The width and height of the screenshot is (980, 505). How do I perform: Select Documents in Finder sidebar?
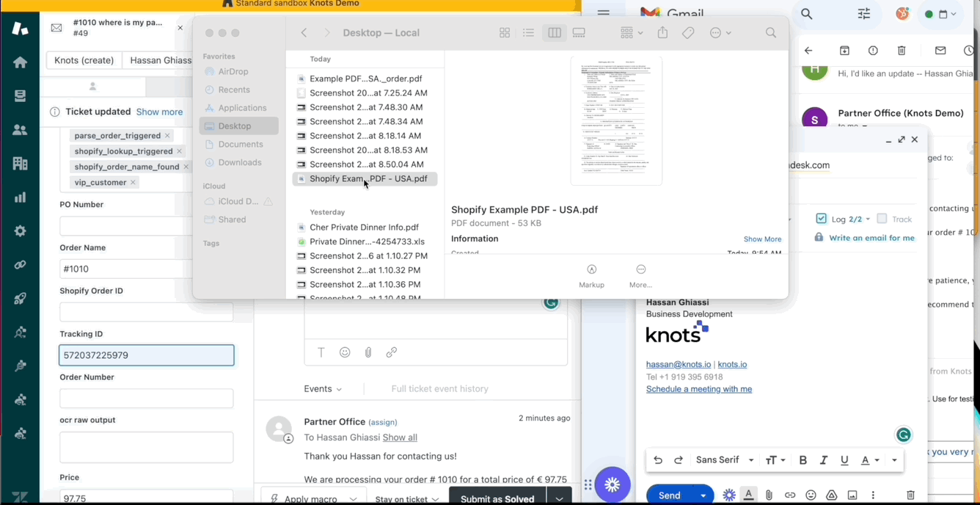coord(239,145)
